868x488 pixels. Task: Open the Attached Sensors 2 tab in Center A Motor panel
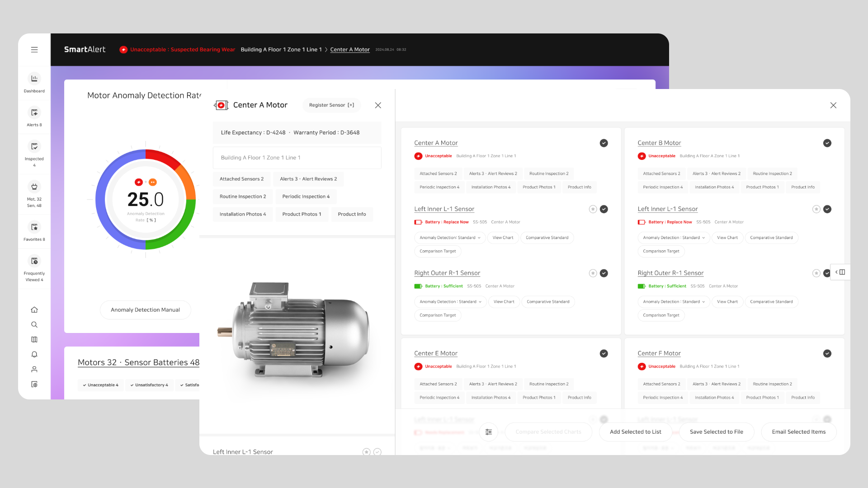pos(241,179)
